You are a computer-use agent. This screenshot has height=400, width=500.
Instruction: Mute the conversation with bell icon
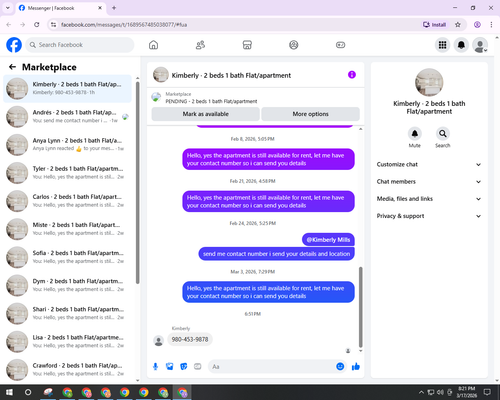415,134
